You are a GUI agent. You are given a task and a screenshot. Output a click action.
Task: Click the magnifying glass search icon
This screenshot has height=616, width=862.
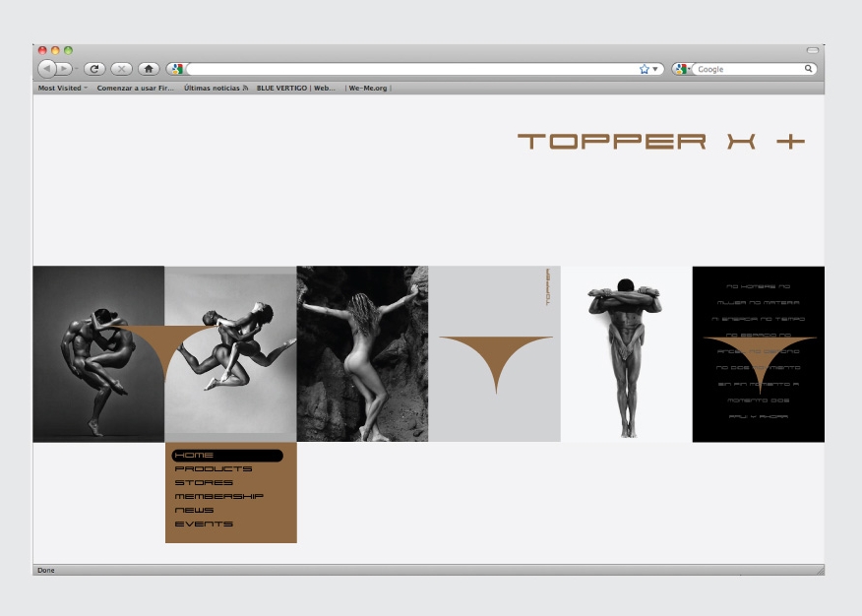[x=808, y=69]
